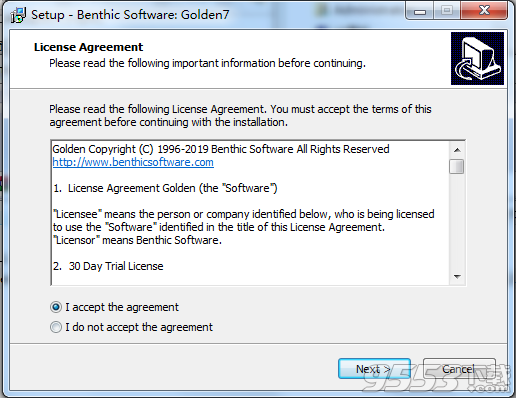Click the empty scrollbar track below the thumb

(457, 222)
